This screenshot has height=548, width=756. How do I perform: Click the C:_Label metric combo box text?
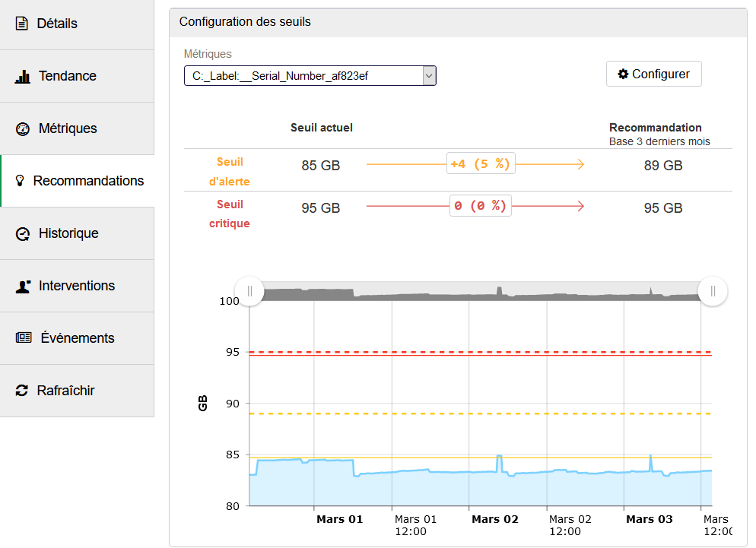pyautogui.click(x=280, y=76)
